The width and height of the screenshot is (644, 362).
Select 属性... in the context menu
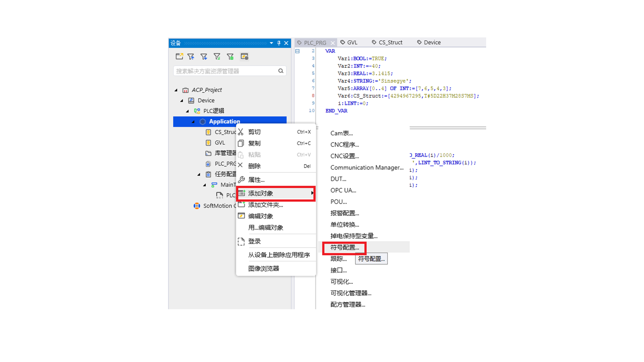click(256, 180)
